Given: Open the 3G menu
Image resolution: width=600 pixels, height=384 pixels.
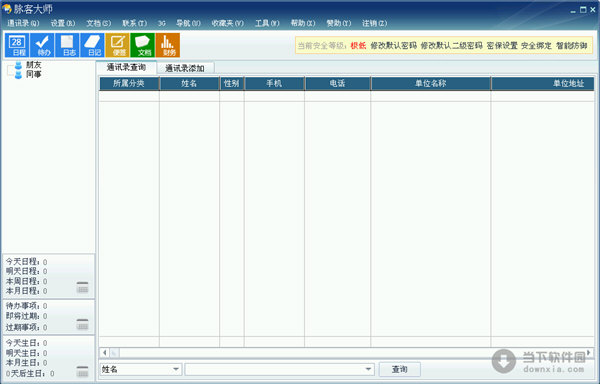Looking at the screenshot, I should pyautogui.click(x=161, y=23).
